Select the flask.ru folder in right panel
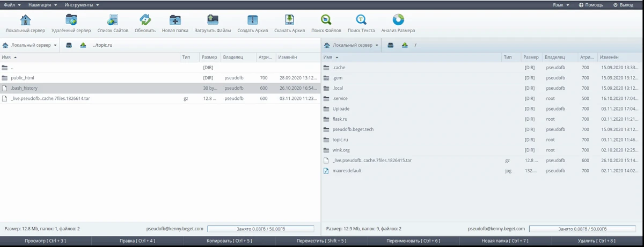 (x=340, y=119)
